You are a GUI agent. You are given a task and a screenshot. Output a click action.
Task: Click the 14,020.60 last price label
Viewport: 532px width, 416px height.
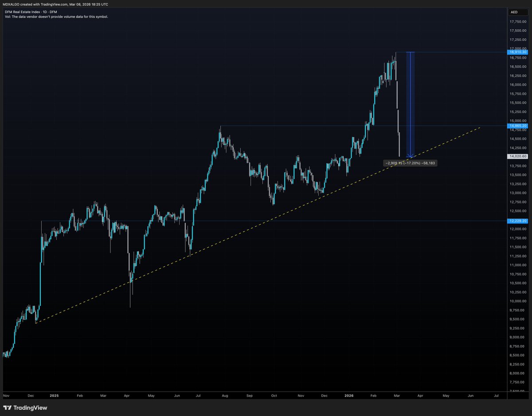point(518,156)
